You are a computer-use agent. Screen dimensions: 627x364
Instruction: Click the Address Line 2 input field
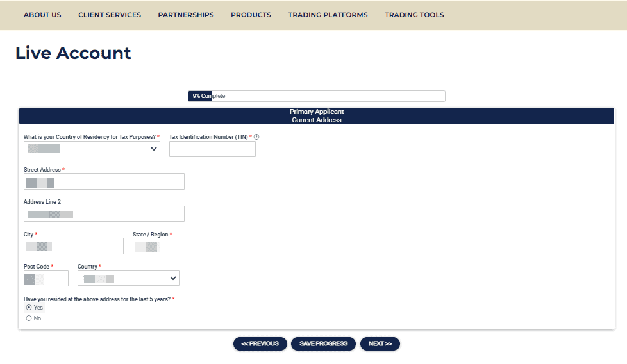click(x=104, y=214)
